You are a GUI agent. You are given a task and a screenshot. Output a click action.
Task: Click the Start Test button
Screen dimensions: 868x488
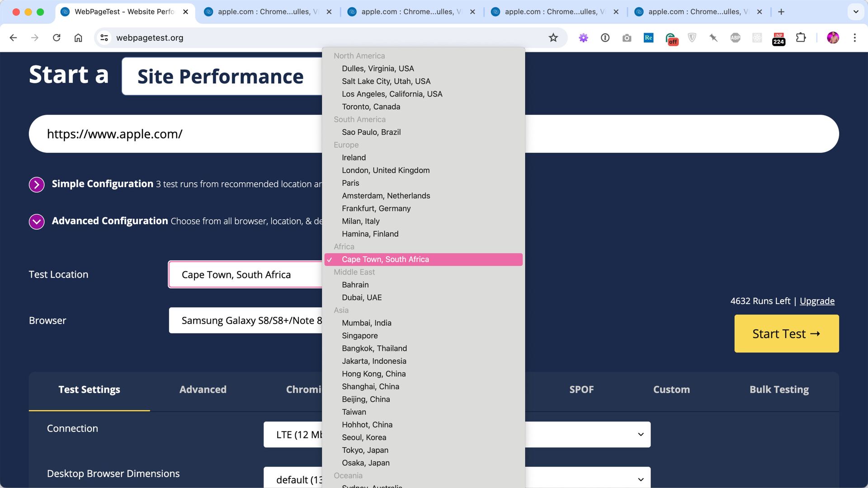click(787, 333)
